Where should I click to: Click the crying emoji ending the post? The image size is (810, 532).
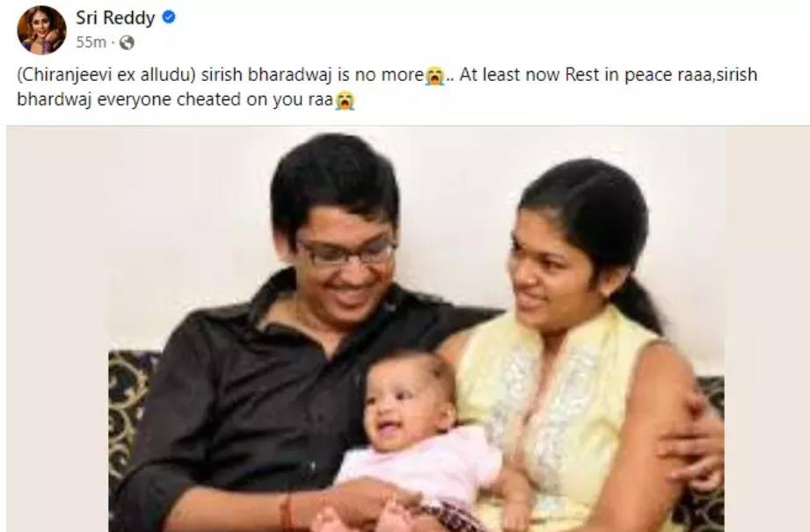tap(345, 100)
